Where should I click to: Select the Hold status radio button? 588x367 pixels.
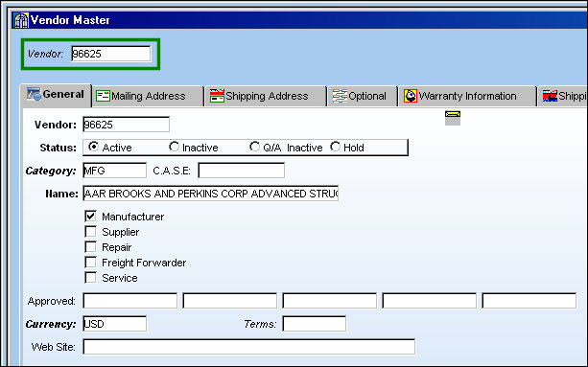[x=335, y=147]
